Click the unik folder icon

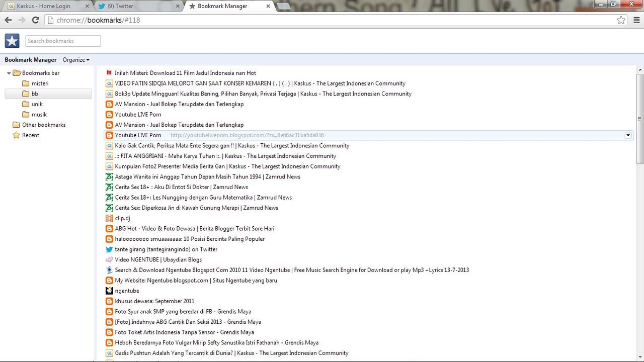coord(26,104)
